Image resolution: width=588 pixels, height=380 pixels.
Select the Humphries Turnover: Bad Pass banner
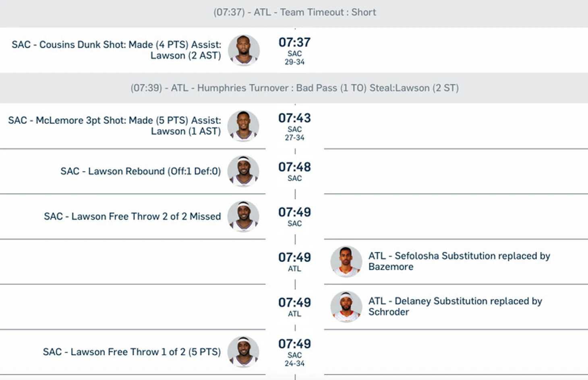click(294, 88)
